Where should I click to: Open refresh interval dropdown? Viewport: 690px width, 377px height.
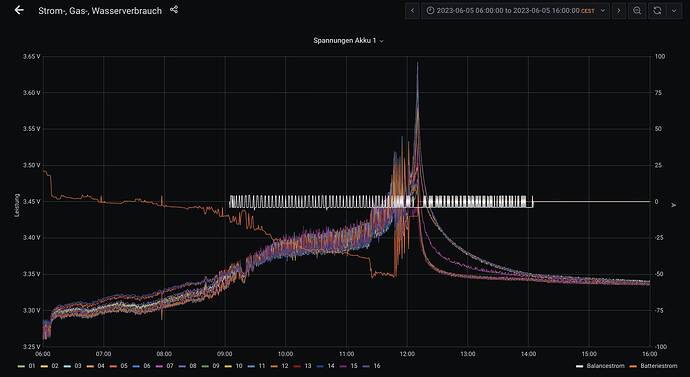674,11
